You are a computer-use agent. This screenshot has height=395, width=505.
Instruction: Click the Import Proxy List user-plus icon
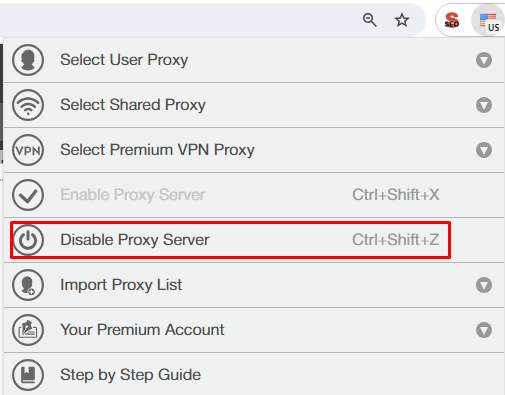point(28,285)
